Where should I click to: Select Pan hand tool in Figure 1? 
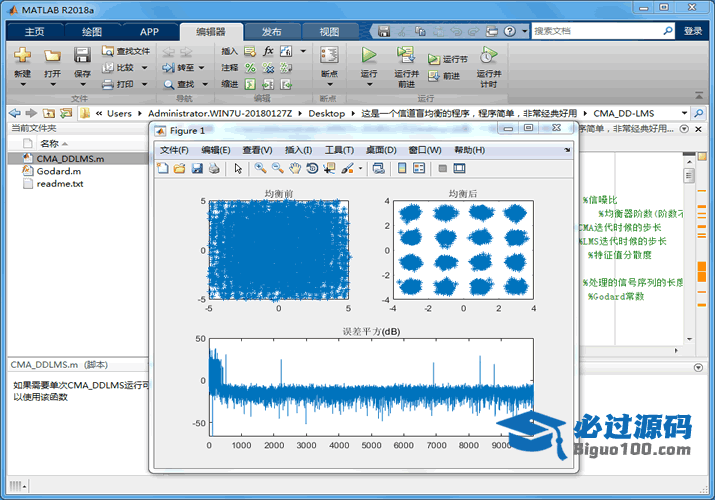[295, 168]
